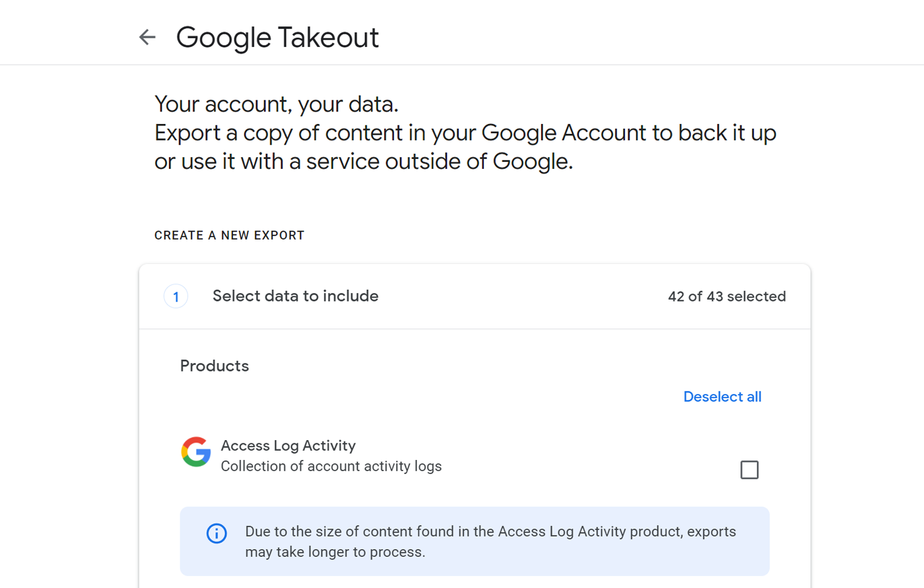Image resolution: width=924 pixels, height=588 pixels.
Task: Select the Access Log Activity product name
Action: click(x=288, y=445)
